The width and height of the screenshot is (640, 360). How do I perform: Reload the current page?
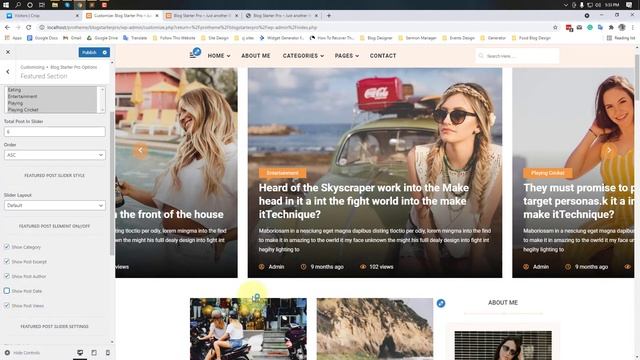(x=29, y=27)
